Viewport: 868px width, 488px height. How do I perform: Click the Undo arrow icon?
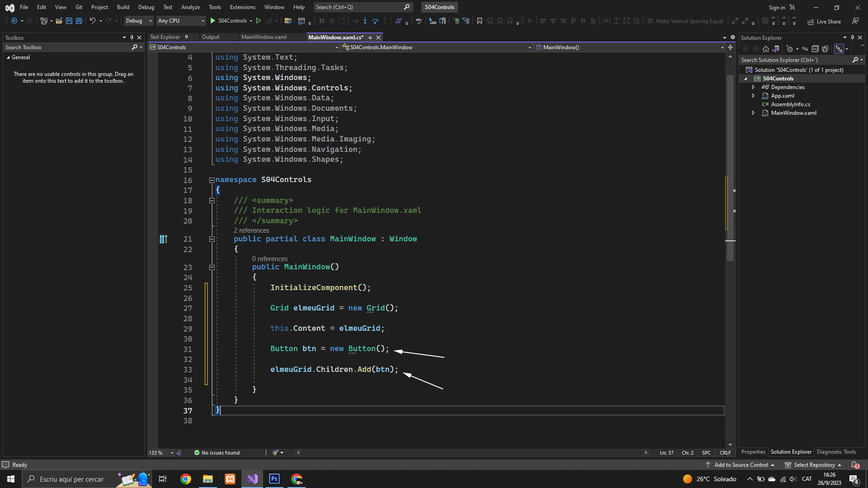[92, 21]
